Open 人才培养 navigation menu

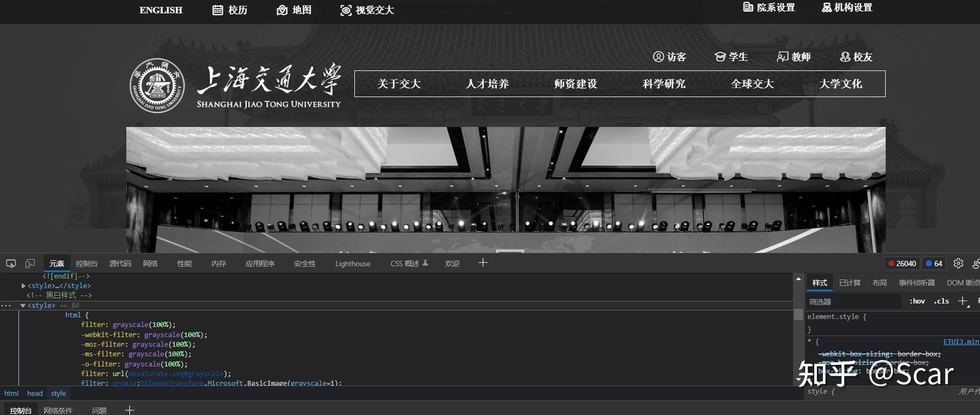tap(487, 84)
